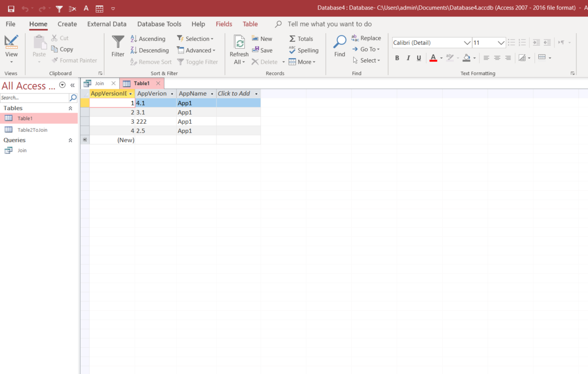Image resolution: width=588 pixels, height=374 pixels.
Task: Open the Gridlines dropdown
Action: pyautogui.click(x=545, y=58)
